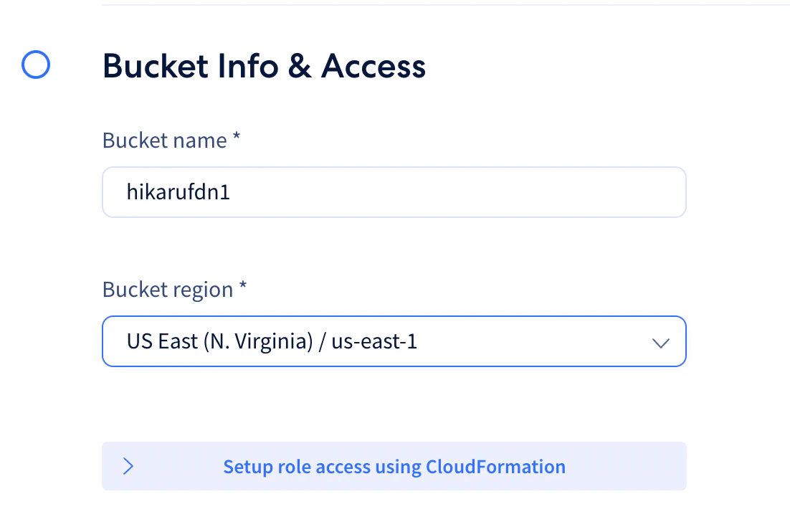This screenshot has height=532, width=790.
Task: Select the Bucket Info & Access section header
Action: click(265, 65)
